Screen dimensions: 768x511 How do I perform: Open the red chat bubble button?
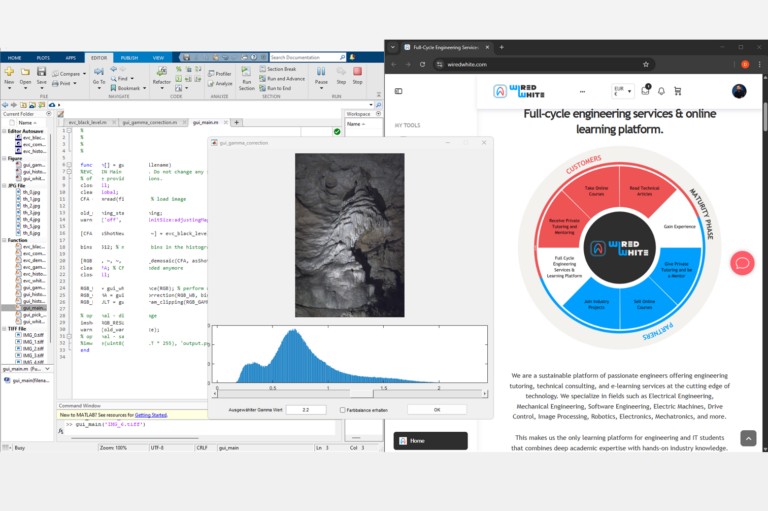pyautogui.click(x=742, y=263)
